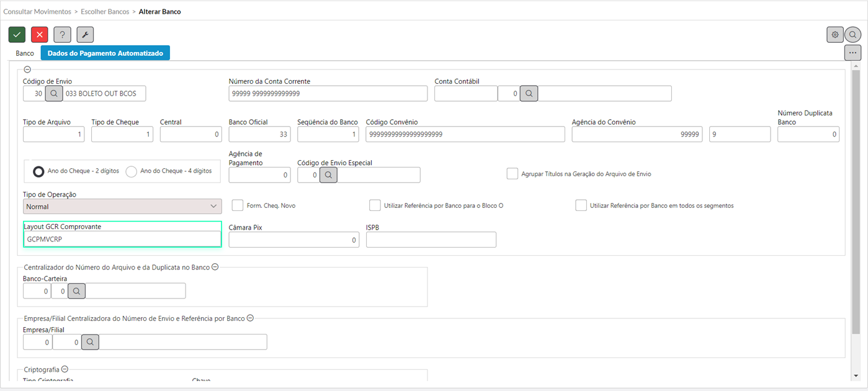Search Código de Envio with the magnifier

coord(54,93)
